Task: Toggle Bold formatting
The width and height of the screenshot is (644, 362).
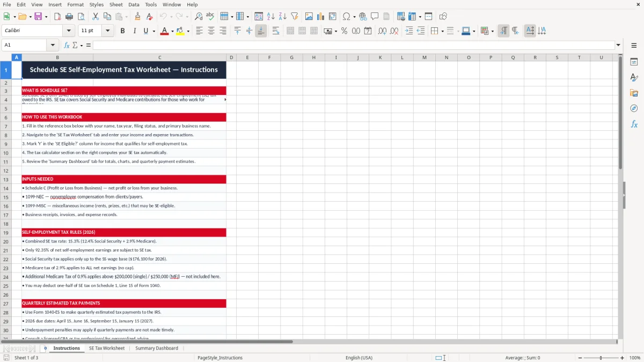Action: [122, 31]
